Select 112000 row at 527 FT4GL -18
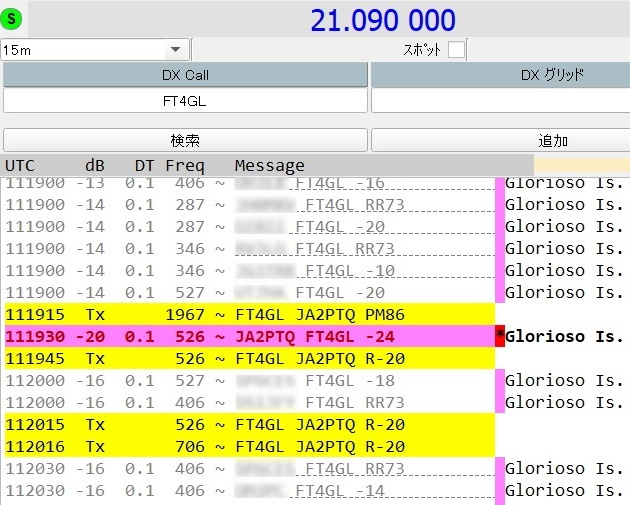Image resolution: width=630 pixels, height=505 pixels. coord(250,380)
